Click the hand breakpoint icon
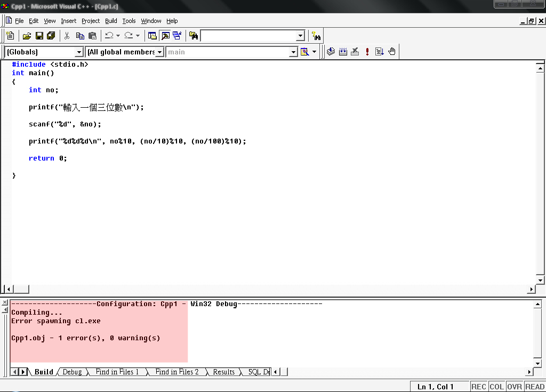The height and width of the screenshot is (392, 546). point(392,52)
